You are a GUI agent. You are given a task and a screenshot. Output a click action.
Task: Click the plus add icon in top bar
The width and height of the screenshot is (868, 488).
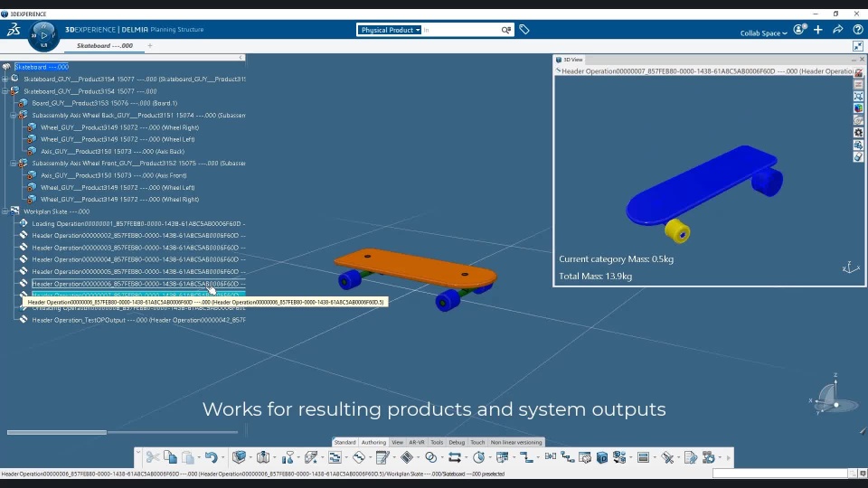tap(818, 30)
